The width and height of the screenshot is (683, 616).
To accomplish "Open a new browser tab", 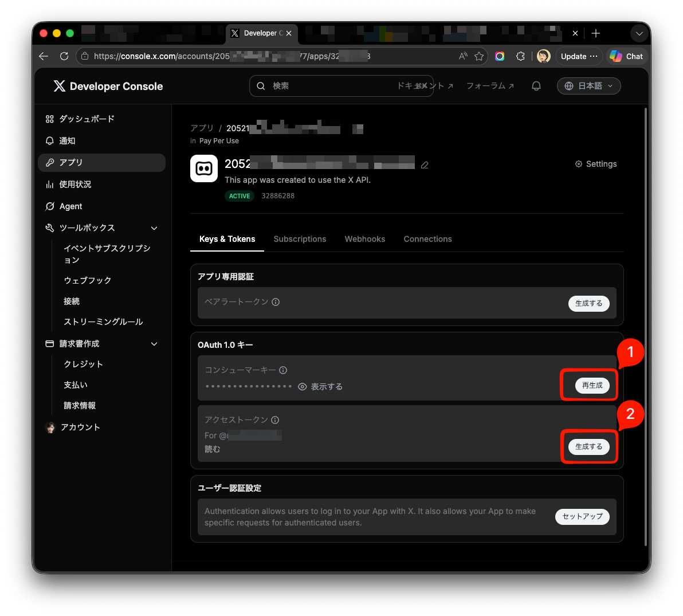I will click(x=596, y=33).
